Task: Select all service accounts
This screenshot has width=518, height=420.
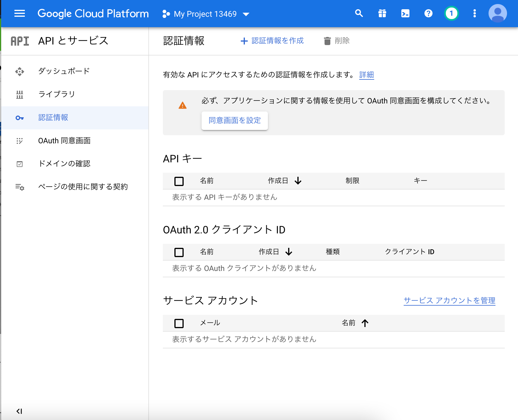Action: pyautogui.click(x=179, y=323)
